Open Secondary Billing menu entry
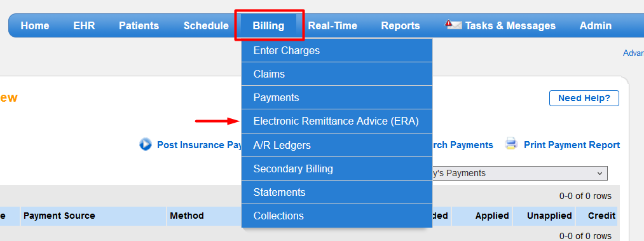Image resolution: width=644 pixels, height=241 pixels. click(x=337, y=169)
